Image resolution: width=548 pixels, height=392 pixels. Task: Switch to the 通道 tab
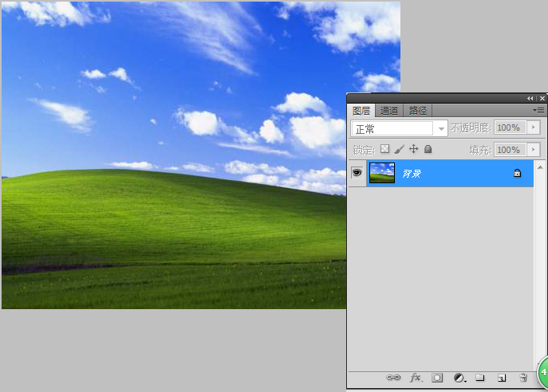[389, 111]
